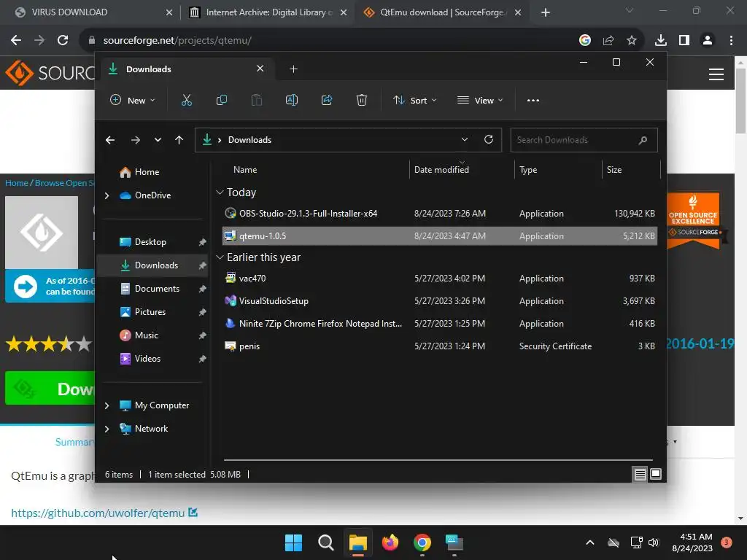Viewport: 747px width, 560px height.
Task: Click the Cut scissors icon in Explorer toolbar
Action: click(x=186, y=100)
